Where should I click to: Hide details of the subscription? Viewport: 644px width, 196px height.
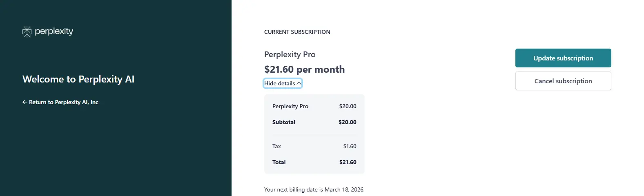[x=283, y=83]
